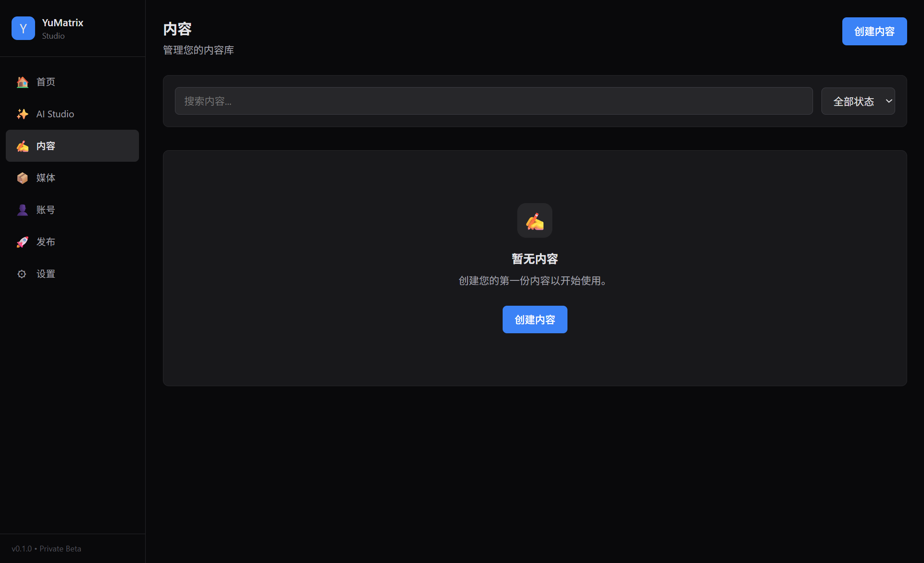Click the v0.1.0 Private Beta version text
This screenshot has width=924, height=563.
pos(47,549)
